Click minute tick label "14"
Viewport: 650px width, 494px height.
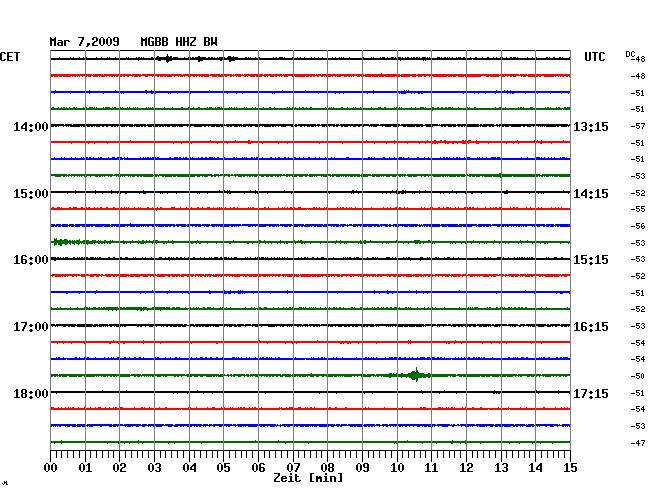tap(535, 468)
